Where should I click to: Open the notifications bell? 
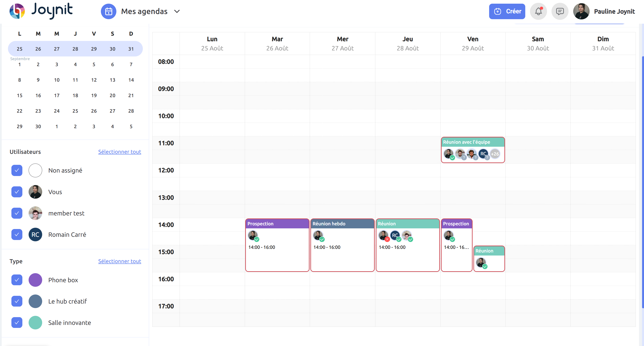click(x=538, y=11)
